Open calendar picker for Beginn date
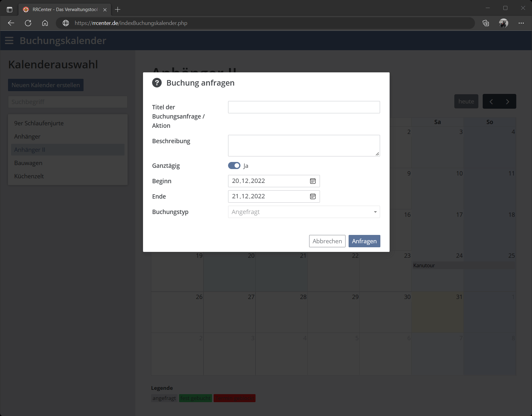 313,181
